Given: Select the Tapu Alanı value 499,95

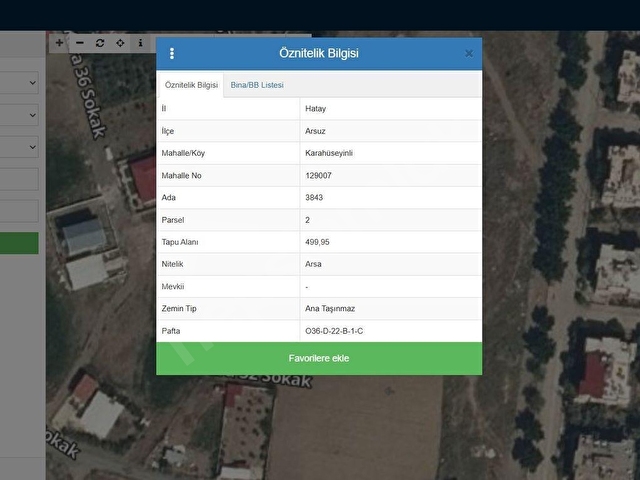Looking at the screenshot, I should (x=317, y=242).
